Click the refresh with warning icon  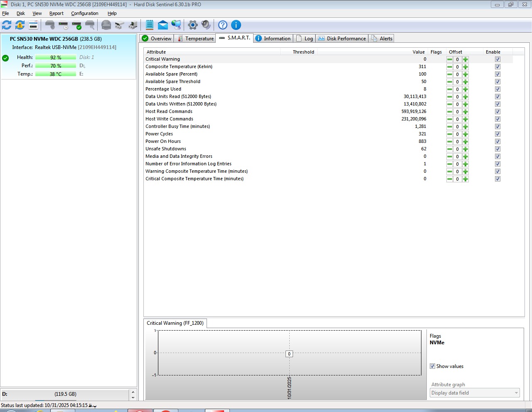(20, 25)
